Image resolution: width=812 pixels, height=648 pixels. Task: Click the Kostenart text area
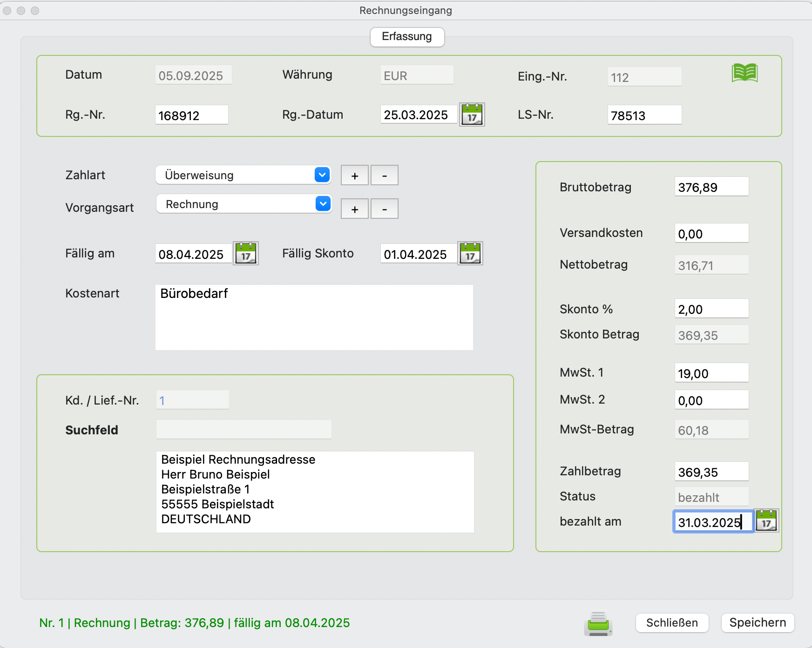[x=314, y=317]
